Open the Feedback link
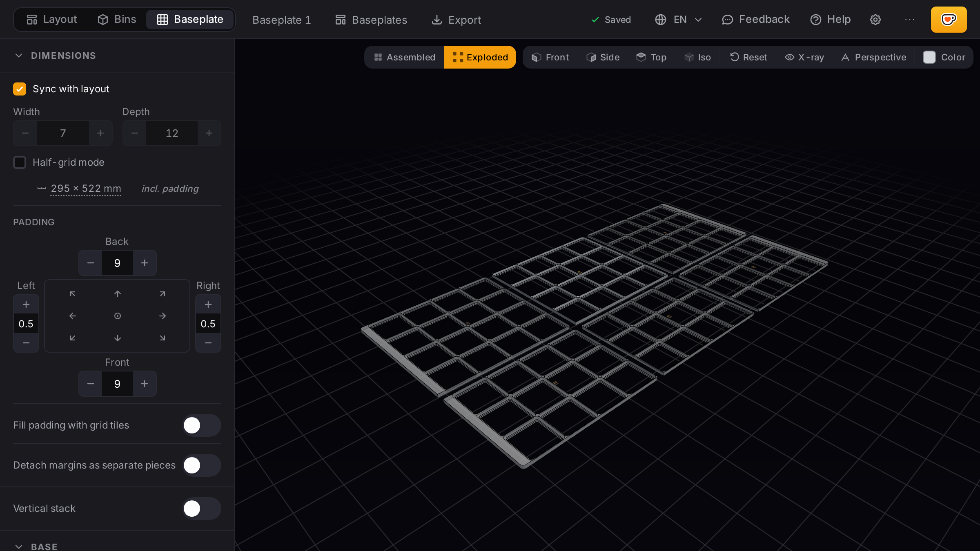The image size is (980, 551). pos(756,20)
